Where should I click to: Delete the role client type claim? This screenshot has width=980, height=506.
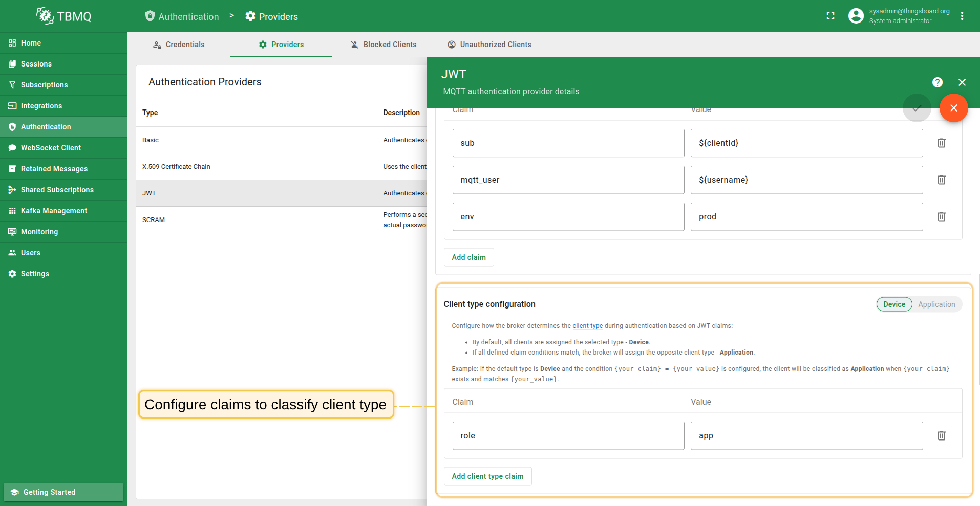[941, 436]
